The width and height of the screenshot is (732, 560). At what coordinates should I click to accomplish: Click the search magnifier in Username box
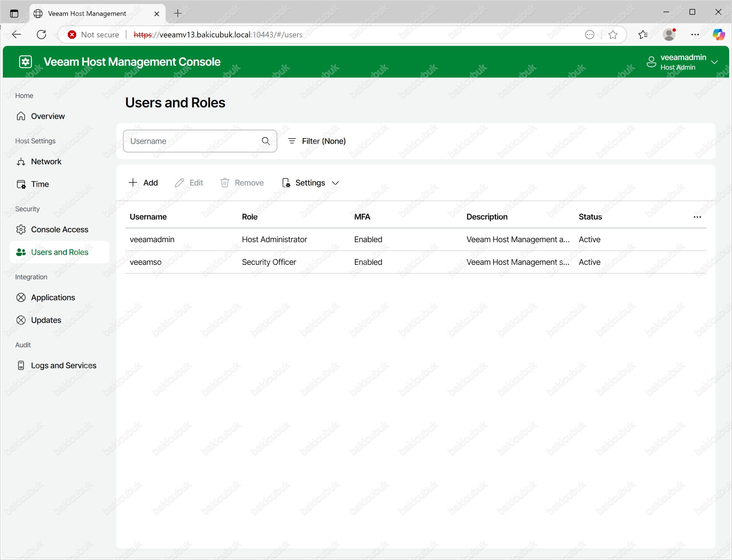(x=266, y=141)
